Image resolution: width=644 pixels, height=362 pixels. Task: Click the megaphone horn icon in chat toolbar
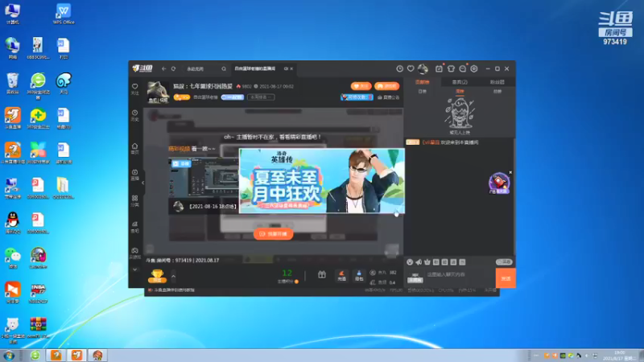tap(419, 262)
